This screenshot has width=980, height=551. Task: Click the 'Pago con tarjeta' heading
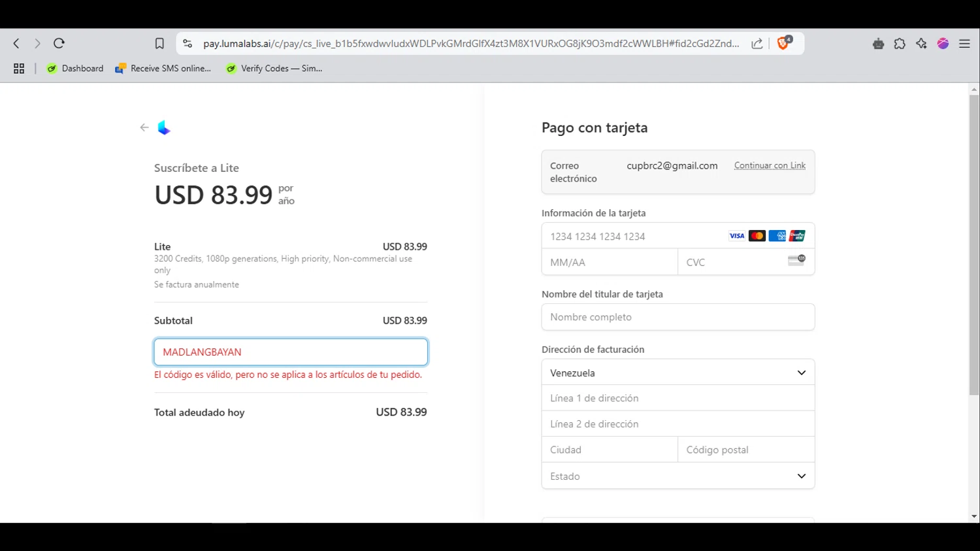(595, 127)
